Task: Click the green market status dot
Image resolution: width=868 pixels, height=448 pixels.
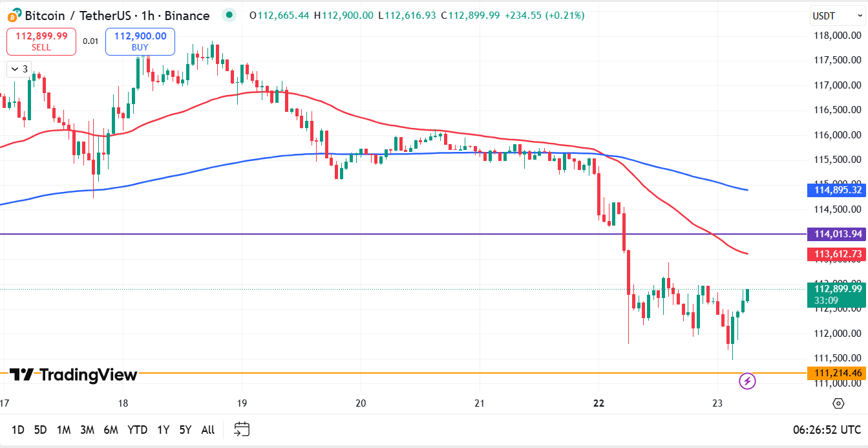Action: pyautogui.click(x=229, y=14)
